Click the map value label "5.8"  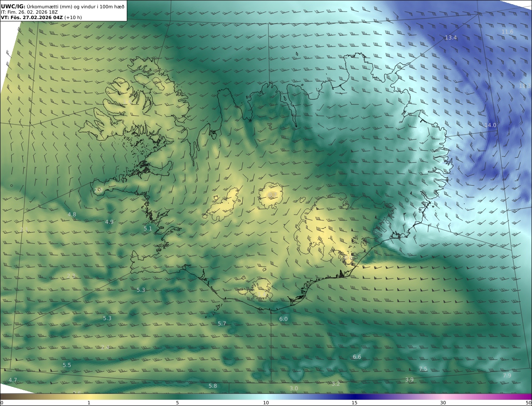click(213, 386)
